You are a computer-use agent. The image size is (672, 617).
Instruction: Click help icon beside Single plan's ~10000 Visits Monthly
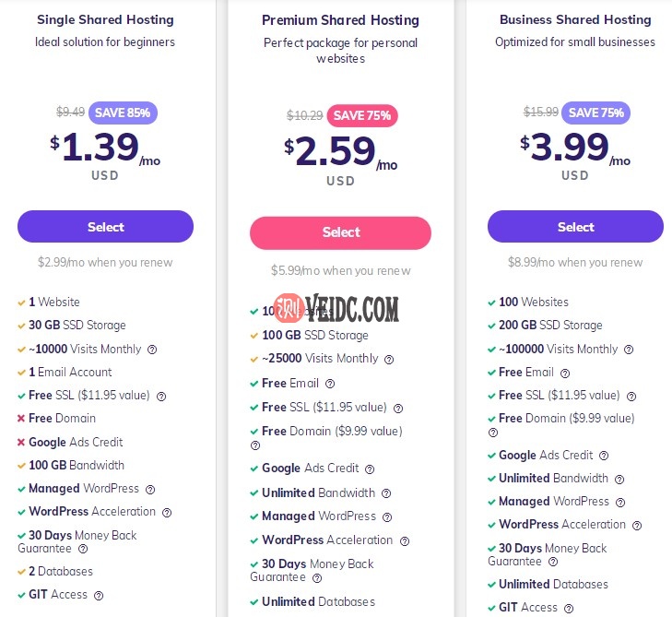point(152,350)
